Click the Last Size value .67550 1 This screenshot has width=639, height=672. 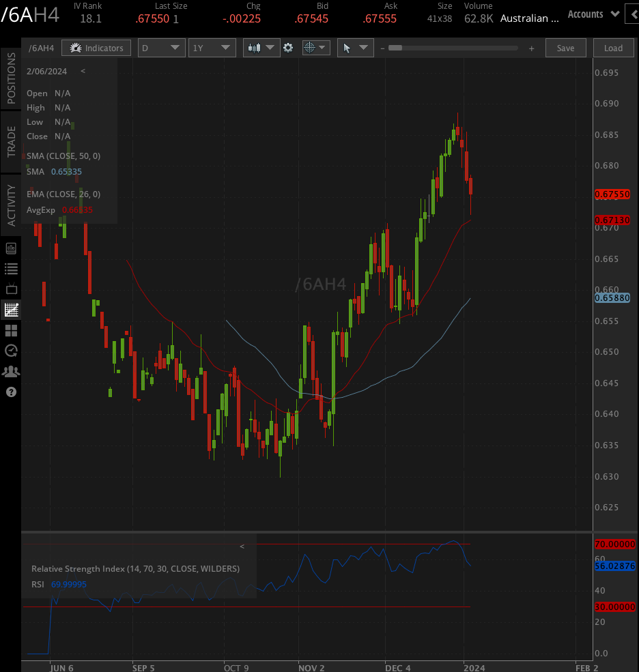coord(157,19)
